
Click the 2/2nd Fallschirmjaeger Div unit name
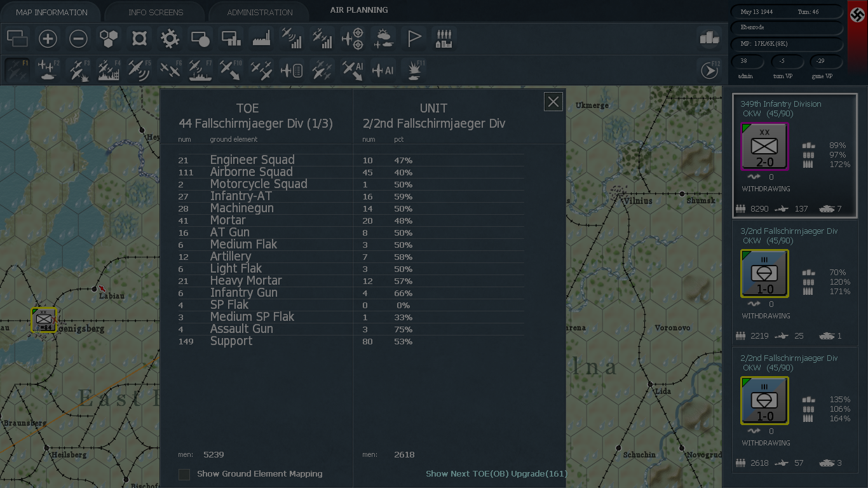coord(789,358)
